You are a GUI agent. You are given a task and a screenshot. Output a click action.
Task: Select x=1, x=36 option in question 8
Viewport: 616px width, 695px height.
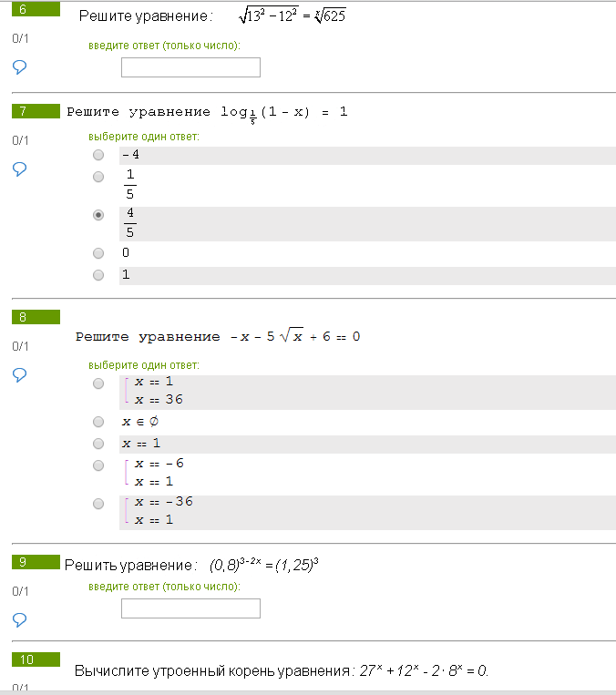pyautogui.click(x=98, y=383)
